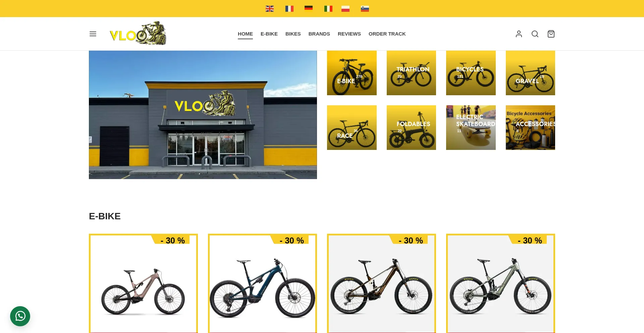Open the shopping bag cart icon
This screenshot has height=333, width=644.
551,34
